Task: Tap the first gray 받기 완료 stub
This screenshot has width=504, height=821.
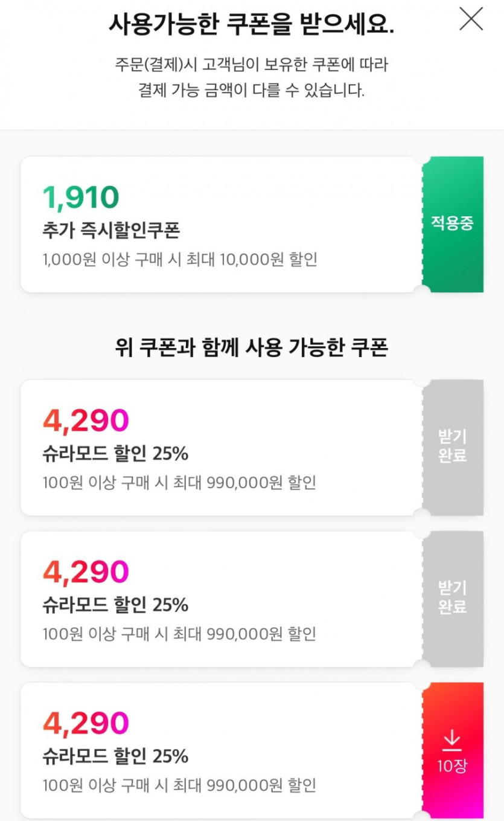Action: coord(452,446)
